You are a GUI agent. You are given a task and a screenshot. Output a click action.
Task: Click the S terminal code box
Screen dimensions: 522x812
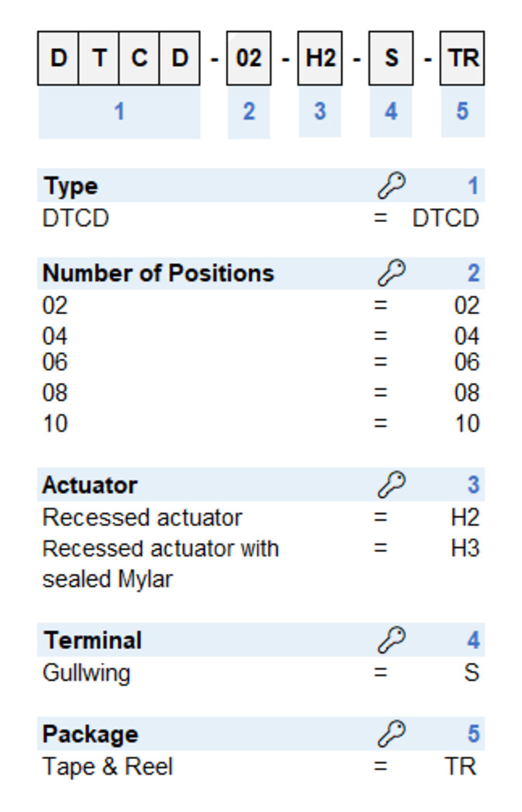tap(391, 58)
